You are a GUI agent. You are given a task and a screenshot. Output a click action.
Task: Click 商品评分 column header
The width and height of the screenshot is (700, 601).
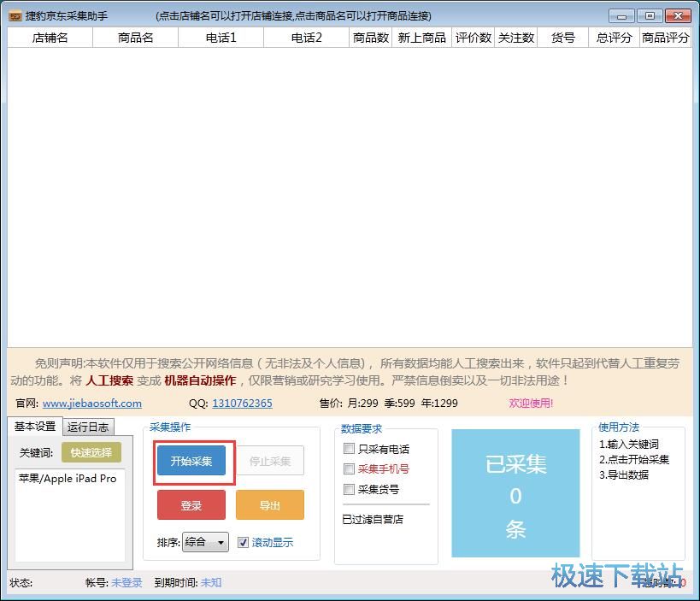tap(666, 38)
